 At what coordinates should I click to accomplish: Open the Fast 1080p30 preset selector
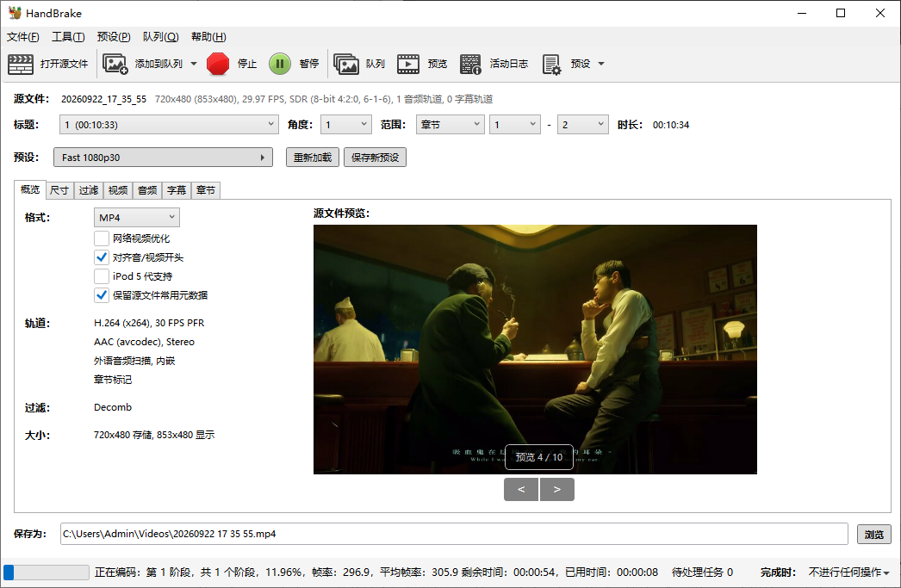pos(163,158)
